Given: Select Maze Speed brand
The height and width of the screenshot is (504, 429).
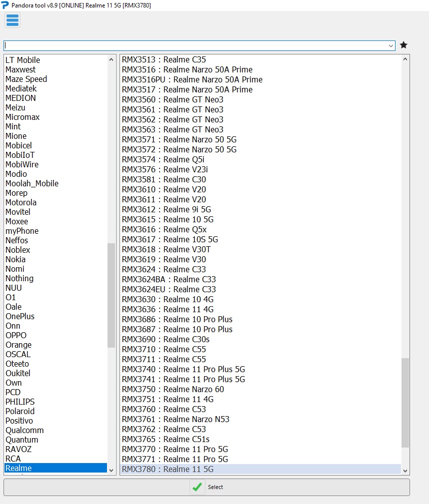Looking at the screenshot, I should (26, 79).
